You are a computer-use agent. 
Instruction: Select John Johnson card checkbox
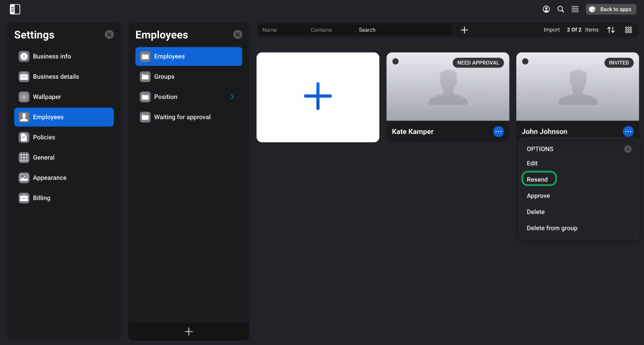click(525, 61)
